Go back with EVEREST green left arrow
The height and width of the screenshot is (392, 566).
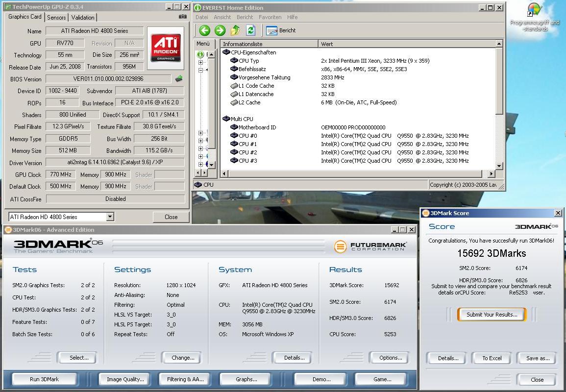tap(205, 30)
